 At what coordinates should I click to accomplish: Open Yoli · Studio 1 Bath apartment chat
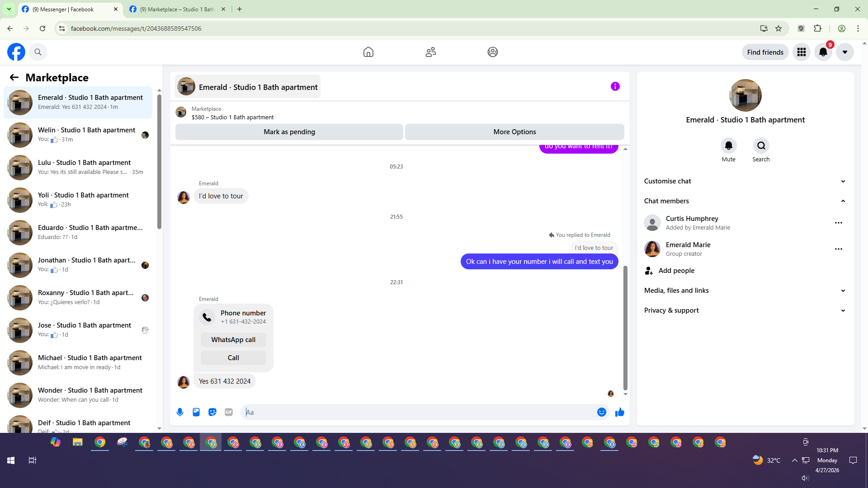click(78, 200)
